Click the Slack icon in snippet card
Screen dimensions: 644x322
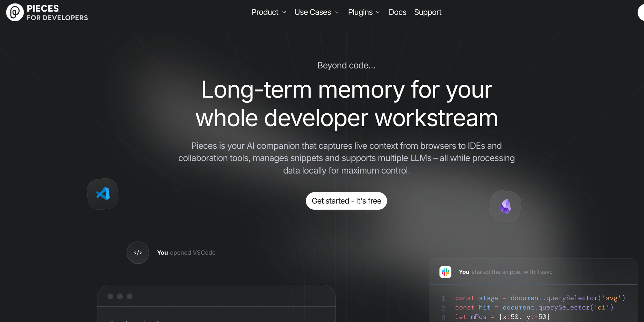[x=445, y=272]
